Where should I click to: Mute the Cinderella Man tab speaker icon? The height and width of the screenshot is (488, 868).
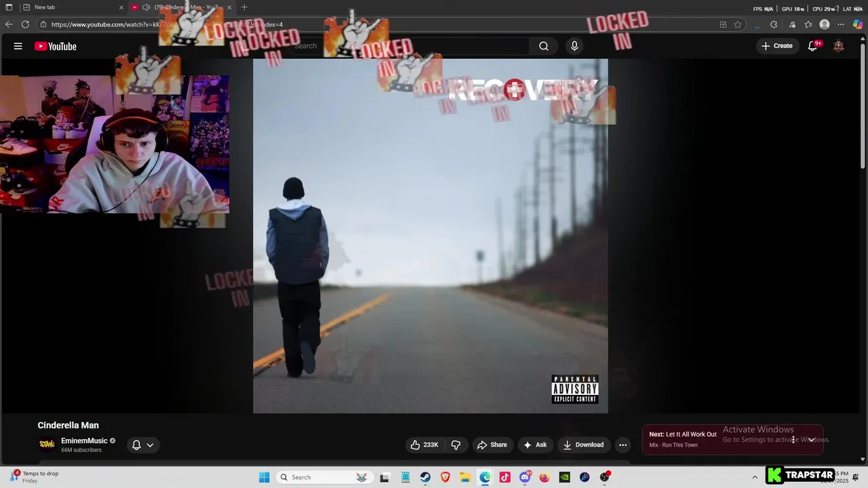(x=146, y=7)
